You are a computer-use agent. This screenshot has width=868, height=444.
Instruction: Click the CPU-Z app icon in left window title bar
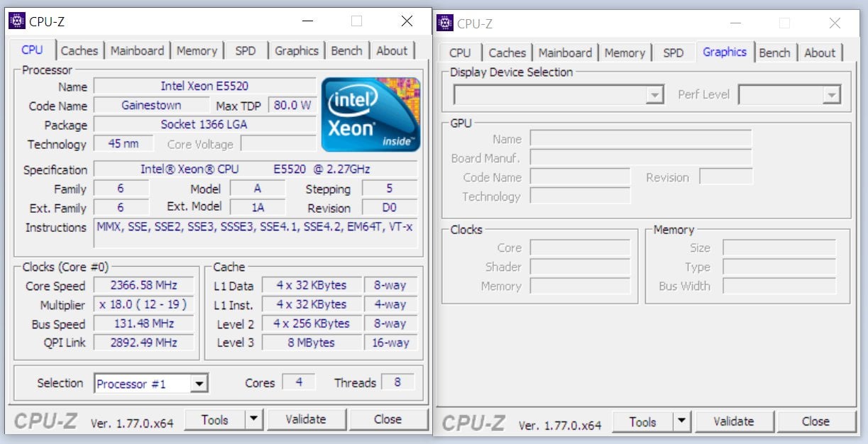(x=17, y=21)
